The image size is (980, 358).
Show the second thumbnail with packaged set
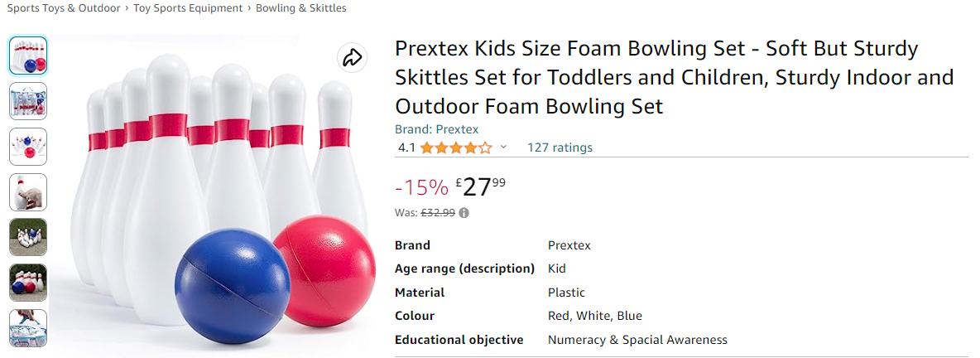click(x=28, y=101)
